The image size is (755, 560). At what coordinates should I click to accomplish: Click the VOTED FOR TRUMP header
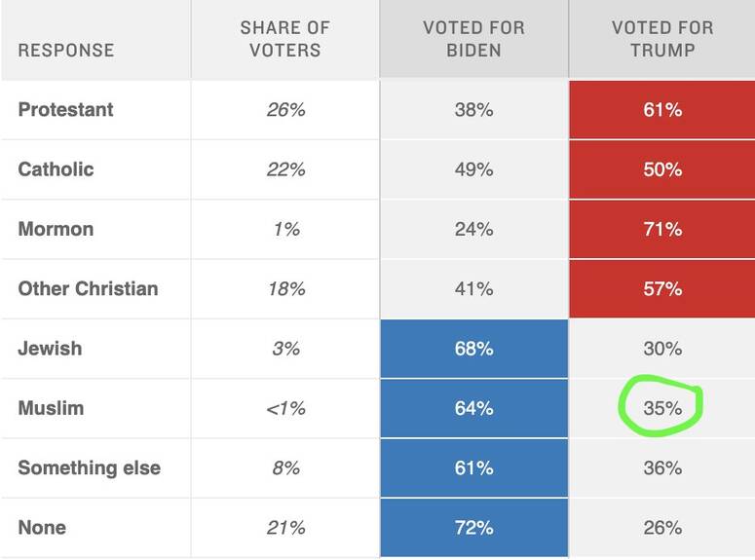pos(662,39)
